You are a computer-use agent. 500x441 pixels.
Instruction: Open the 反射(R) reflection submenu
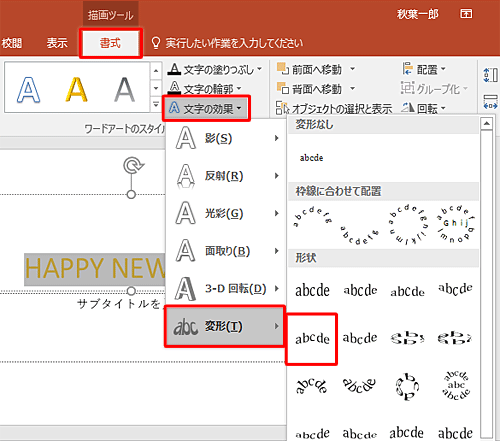pyautogui.click(x=226, y=176)
